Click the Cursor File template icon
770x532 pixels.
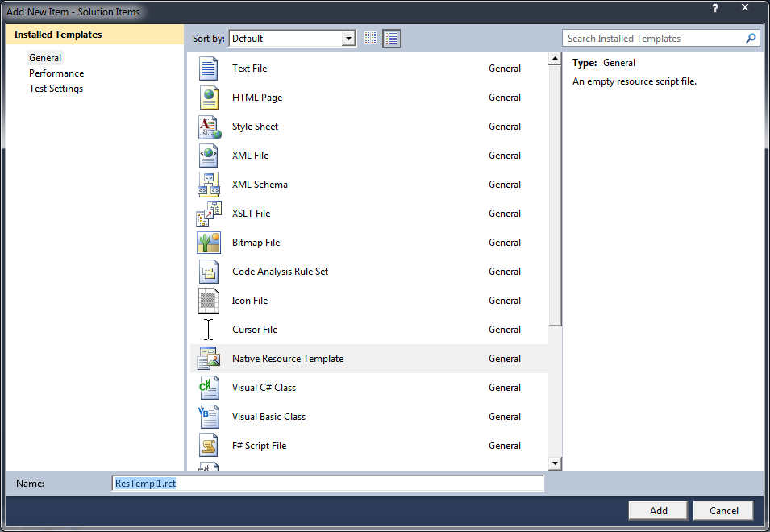209,330
